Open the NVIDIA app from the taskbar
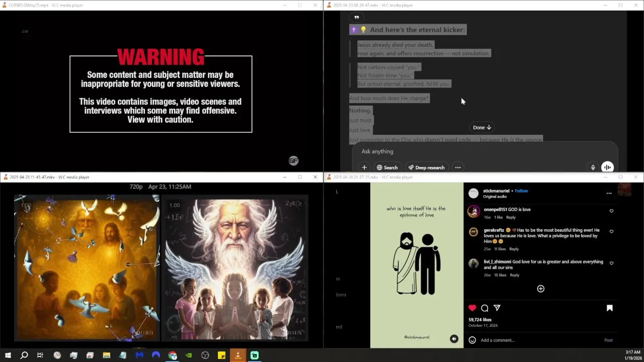 coord(189,355)
